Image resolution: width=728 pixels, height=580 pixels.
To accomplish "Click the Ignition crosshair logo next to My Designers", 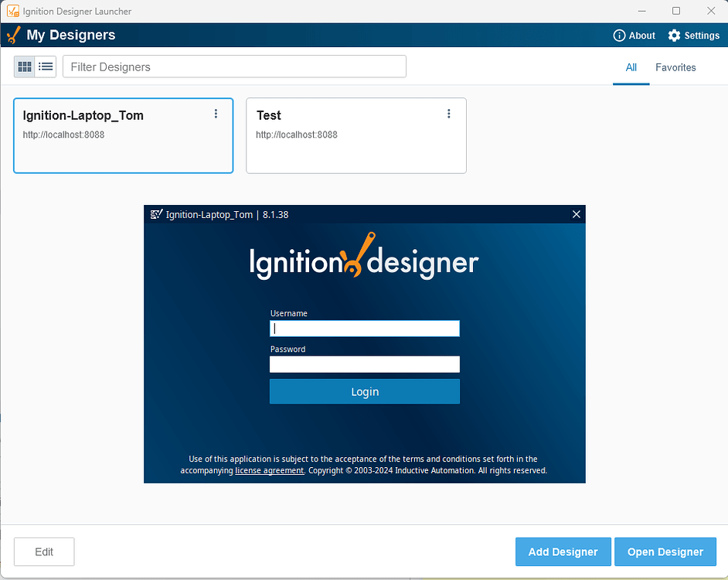I will 12,35.
